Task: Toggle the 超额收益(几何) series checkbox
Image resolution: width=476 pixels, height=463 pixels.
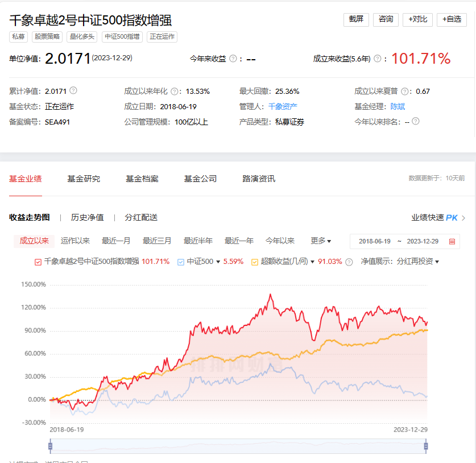Action: [x=255, y=262]
